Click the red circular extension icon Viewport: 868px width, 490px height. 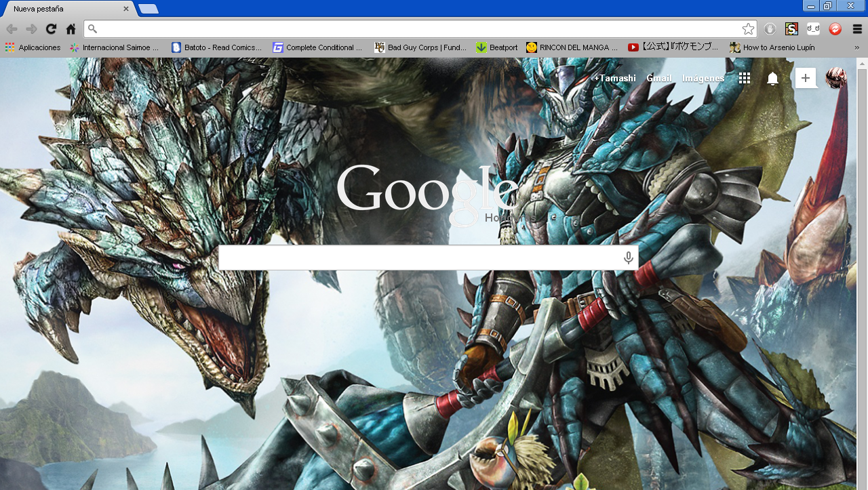(835, 29)
